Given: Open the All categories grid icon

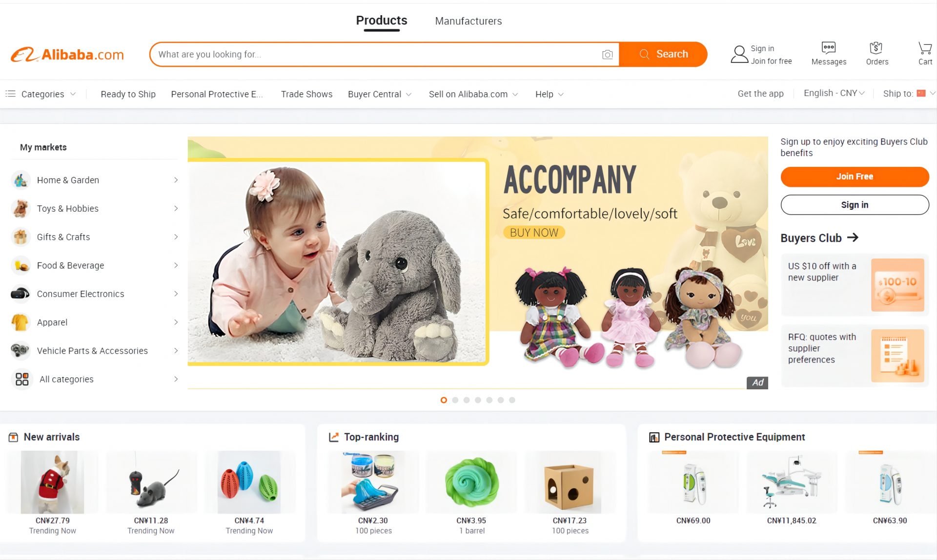Looking at the screenshot, I should pos(22,379).
